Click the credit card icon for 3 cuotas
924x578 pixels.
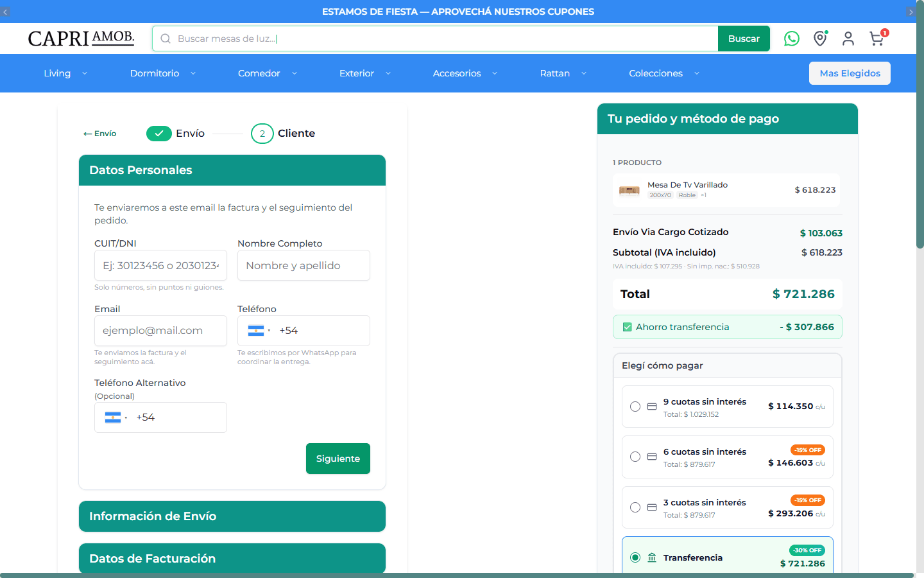tap(652, 507)
